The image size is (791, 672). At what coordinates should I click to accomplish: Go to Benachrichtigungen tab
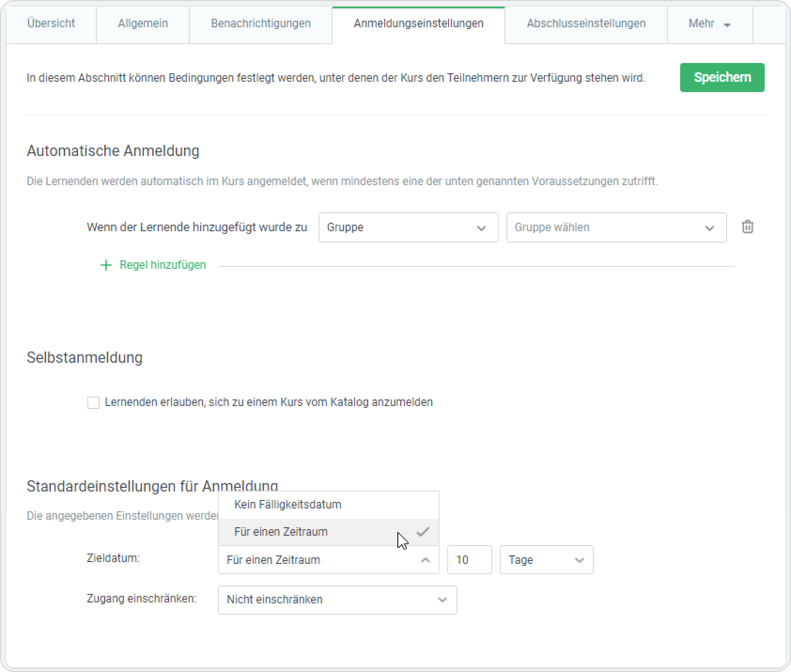[x=261, y=23]
